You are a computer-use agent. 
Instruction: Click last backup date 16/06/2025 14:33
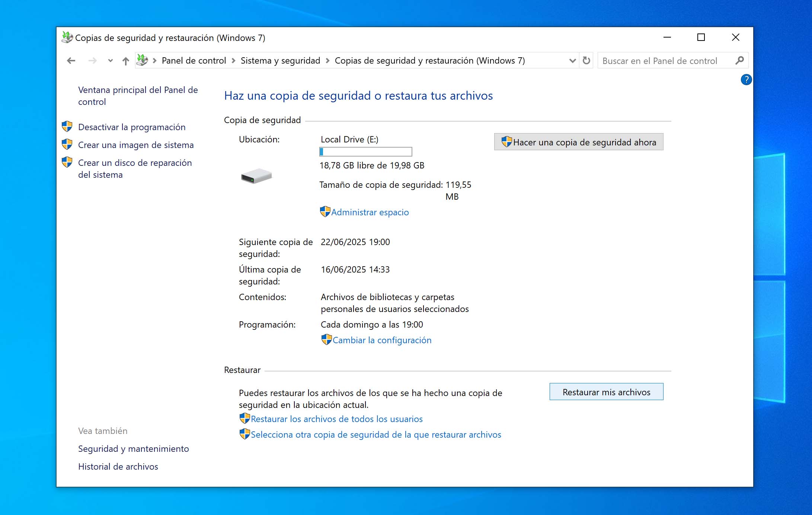point(355,270)
